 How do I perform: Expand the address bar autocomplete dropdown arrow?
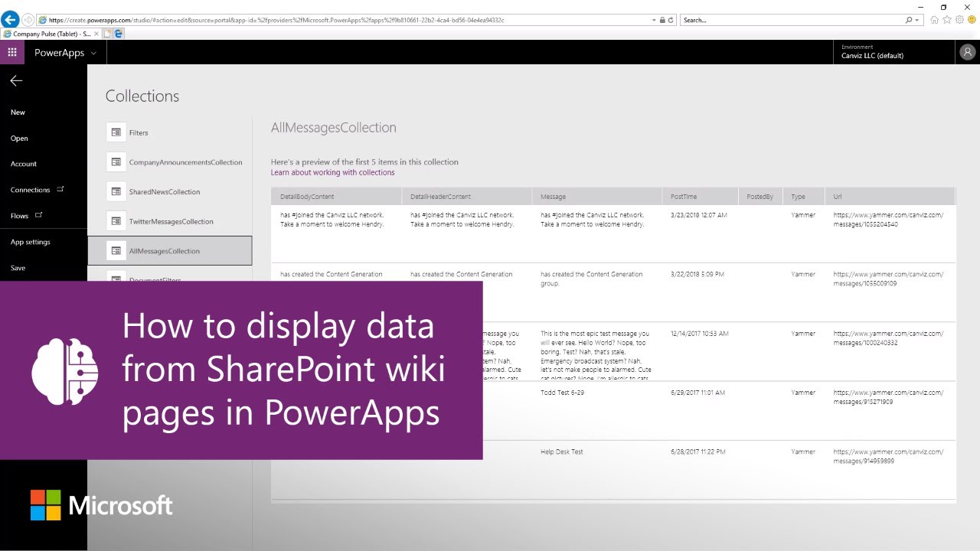(654, 20)
